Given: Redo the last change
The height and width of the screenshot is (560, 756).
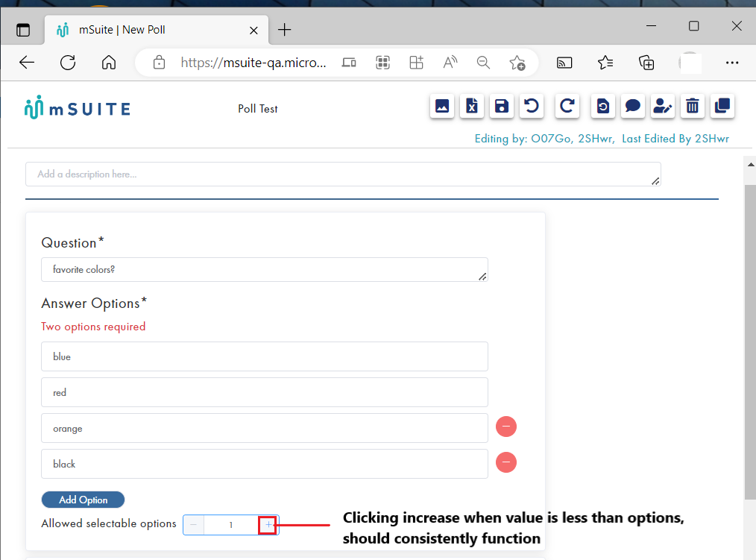Looking at the screenshot, I should 567,106.
